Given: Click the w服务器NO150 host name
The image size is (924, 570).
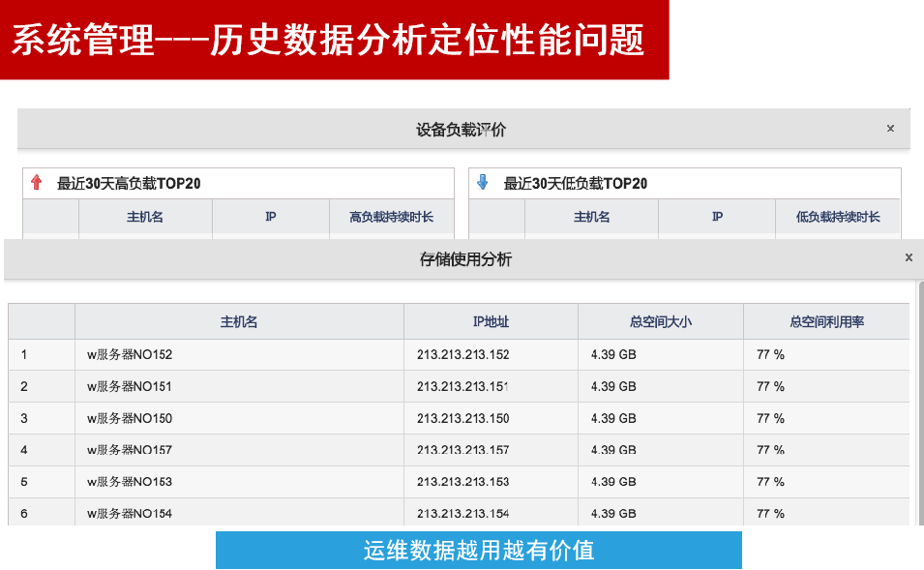Looking at the screenshot, I should click(130, 419).
